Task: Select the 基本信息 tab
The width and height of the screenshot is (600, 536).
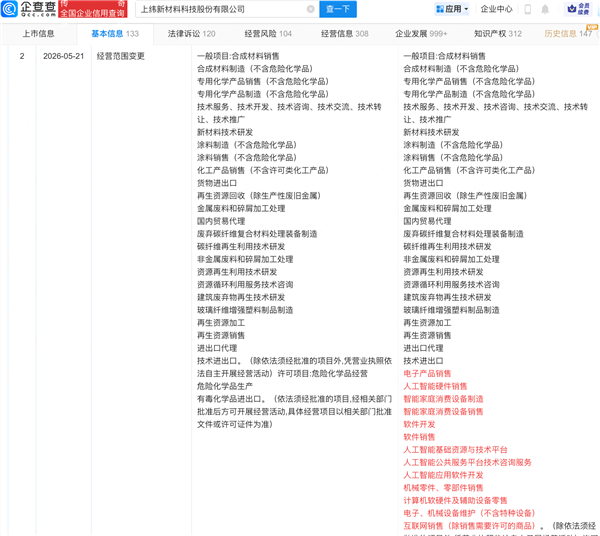Action: (115, 34)
